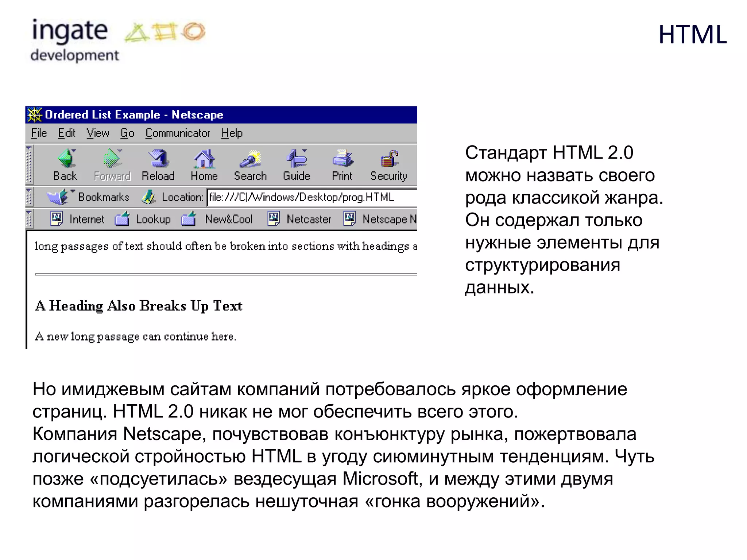Print the page using the Print icon
This screenshot has height=560, width=747.
pyautogui.click(x=342, y=159)
